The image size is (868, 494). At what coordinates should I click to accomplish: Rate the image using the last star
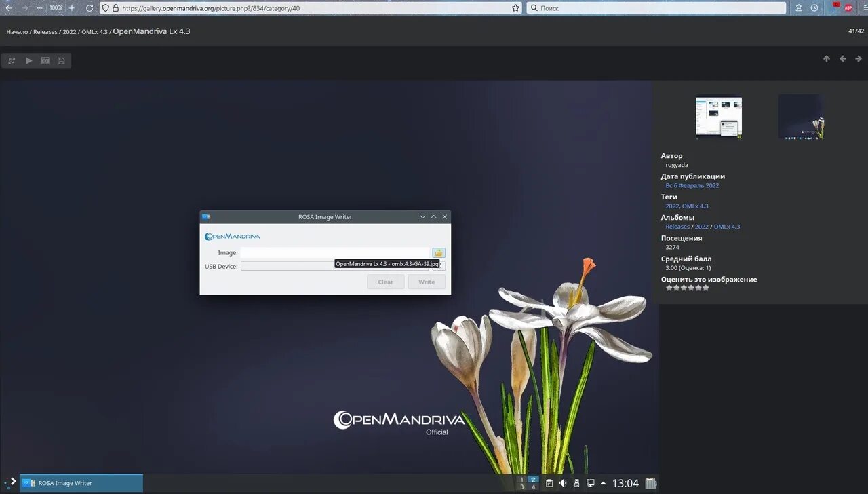pos(705,288)
